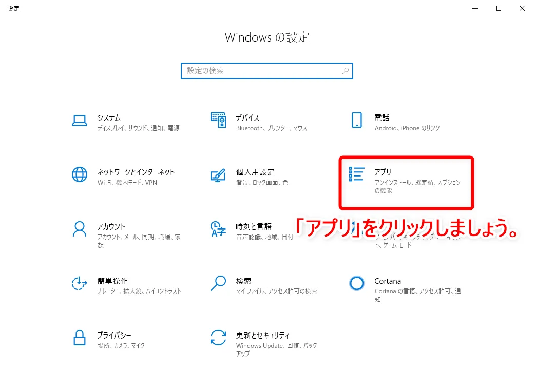Open the 検索 magnifier category icon
Image resolution: width=534 pixels, height=392 pixels.
(x=218, y=283)
